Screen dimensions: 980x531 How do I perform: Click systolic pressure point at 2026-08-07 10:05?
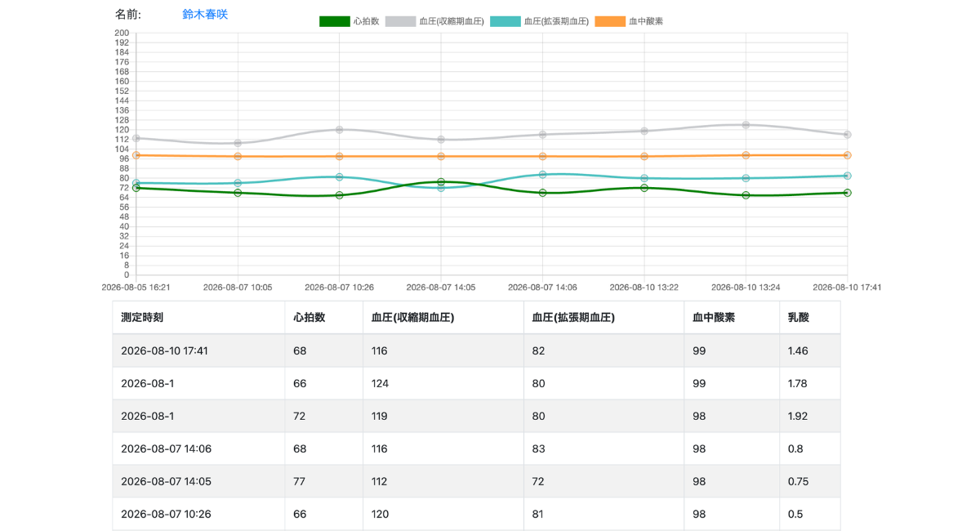[x=238, y=143]
